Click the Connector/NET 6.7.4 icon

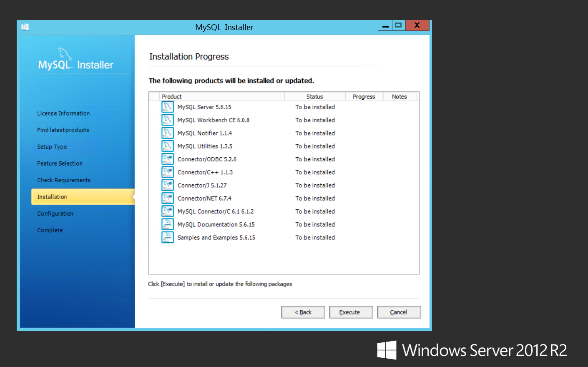click(x=167, y=198)
